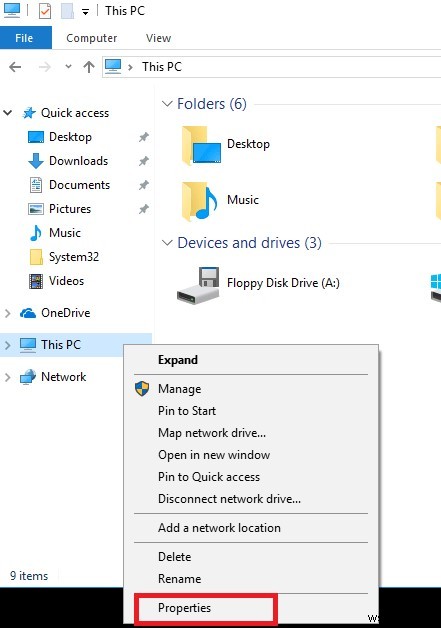Click the System32 folder icon in sidebar
The image size is (441, 628).
(36, 257)
